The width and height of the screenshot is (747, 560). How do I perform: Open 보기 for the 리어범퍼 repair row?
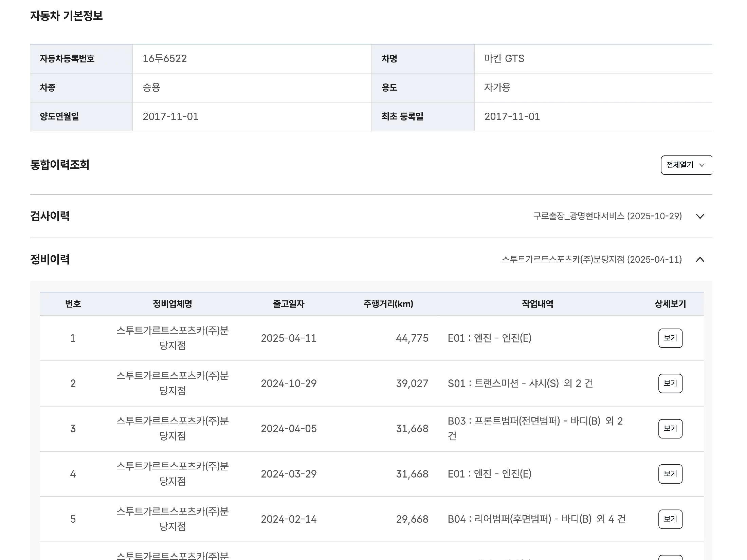[x=670, y=519]
